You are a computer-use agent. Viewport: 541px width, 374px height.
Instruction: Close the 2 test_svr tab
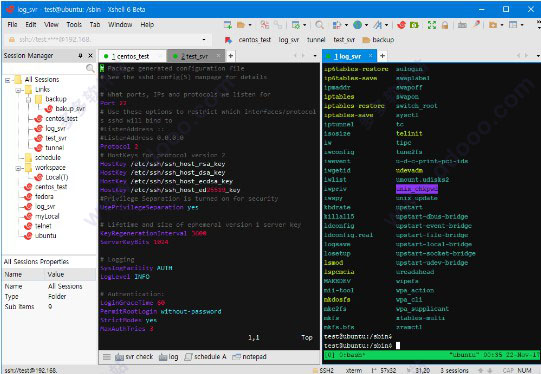pos(218,56)
